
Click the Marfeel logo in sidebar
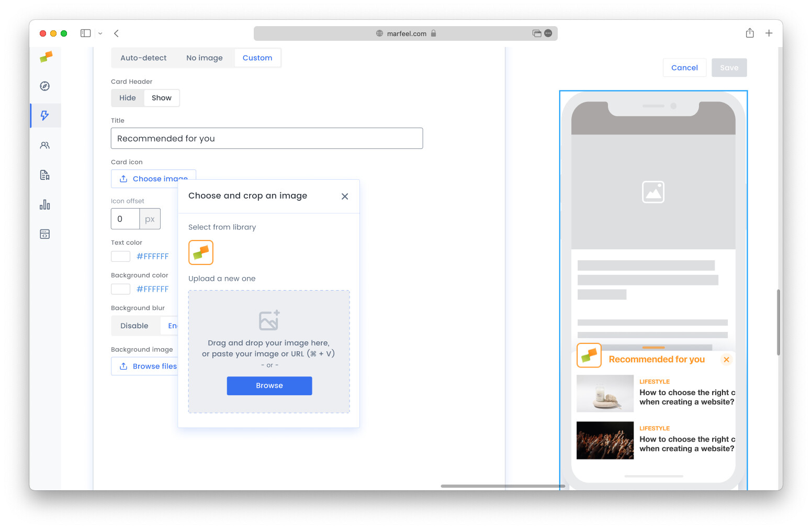(46, 56)
